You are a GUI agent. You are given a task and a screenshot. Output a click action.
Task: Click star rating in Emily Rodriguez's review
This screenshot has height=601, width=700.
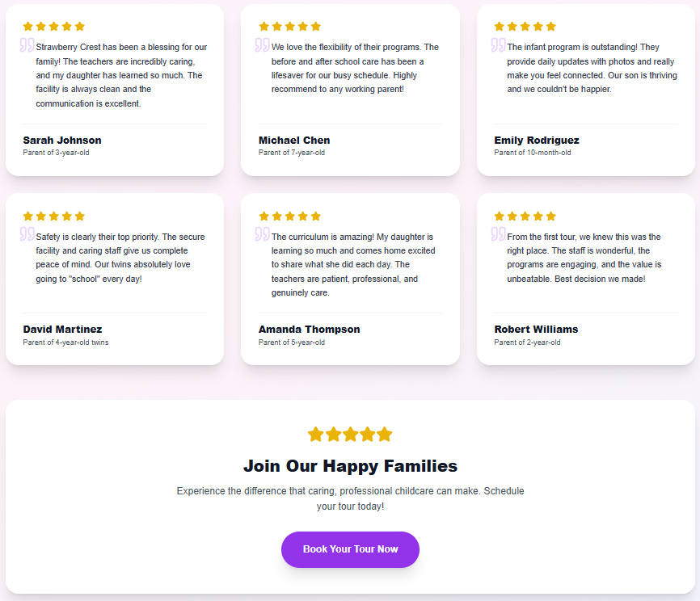525,27
